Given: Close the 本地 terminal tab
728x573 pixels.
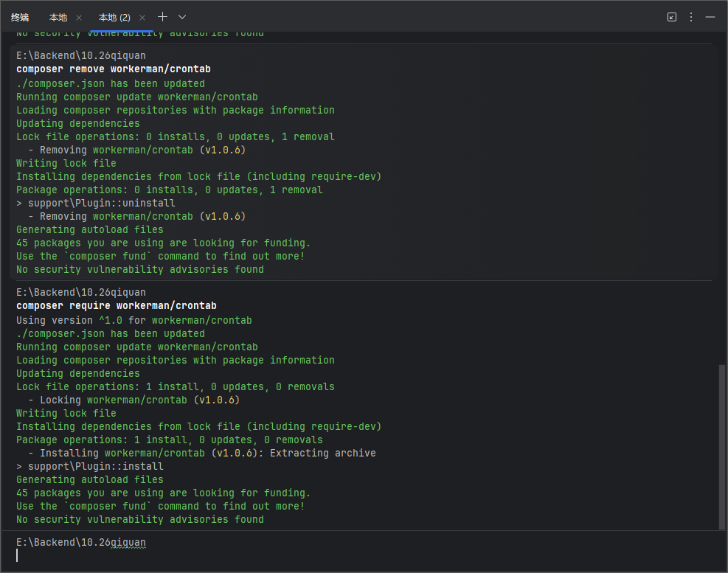Looking at the screenshot, I should (79, 18).
